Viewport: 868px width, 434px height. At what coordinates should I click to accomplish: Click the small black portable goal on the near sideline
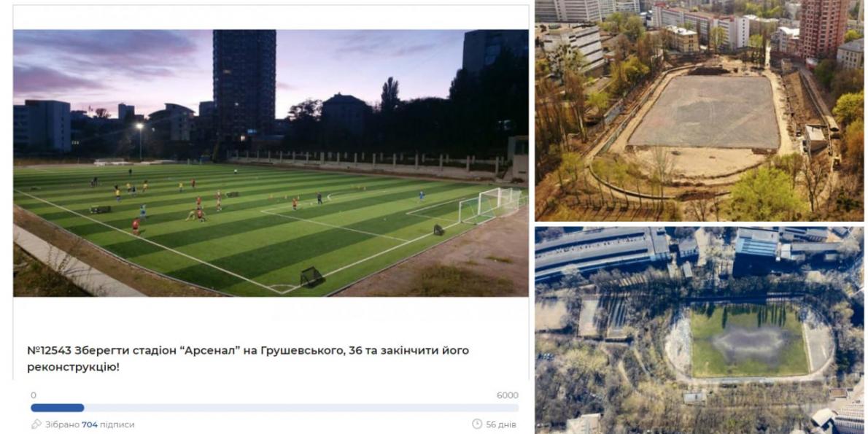pos(311,276)
